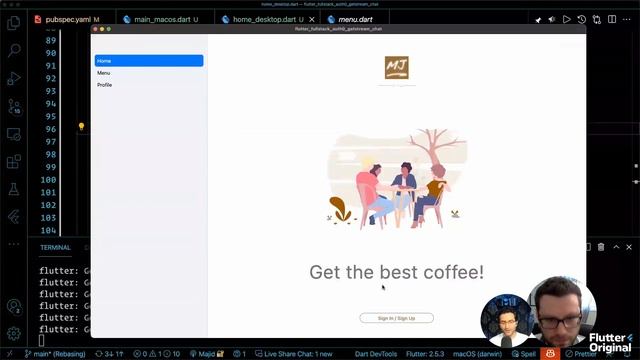Show additional activity bar views

pyautogui.click(x=13, y=244)
